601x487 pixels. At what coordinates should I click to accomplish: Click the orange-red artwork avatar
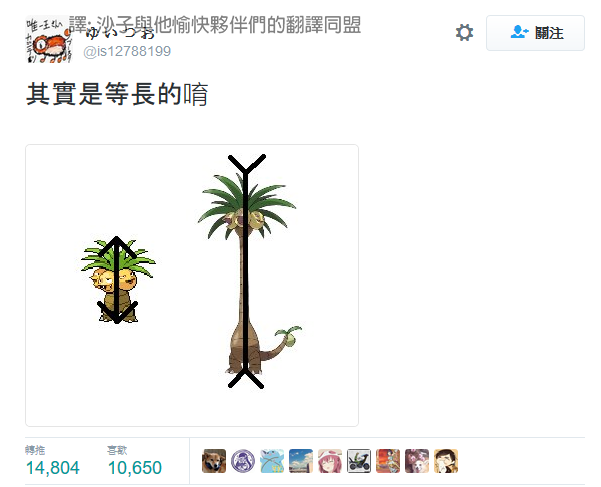388,461
